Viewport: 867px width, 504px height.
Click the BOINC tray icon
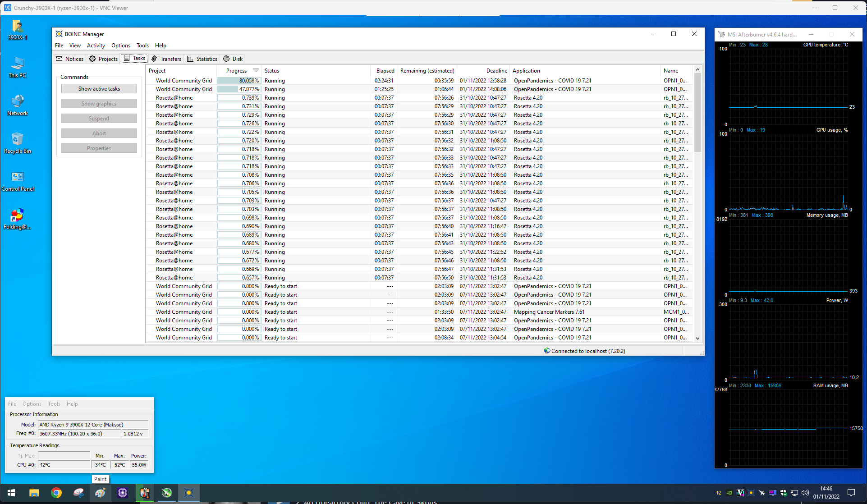[751, 493]
